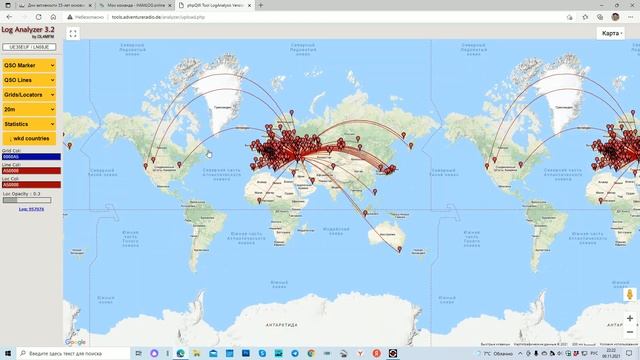Screen dimensions: 640x360
Task: Open the Windows Start menu
Action: [7, 353]
